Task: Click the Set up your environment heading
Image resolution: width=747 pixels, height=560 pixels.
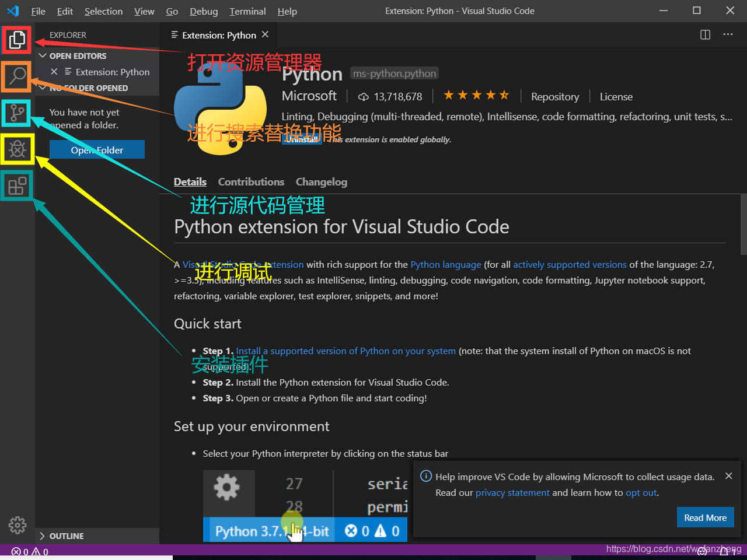Action: click(252, 426)
